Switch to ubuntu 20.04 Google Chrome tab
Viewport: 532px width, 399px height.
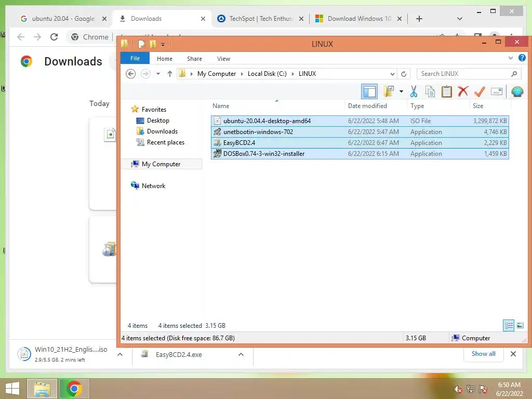click(63, 19)
